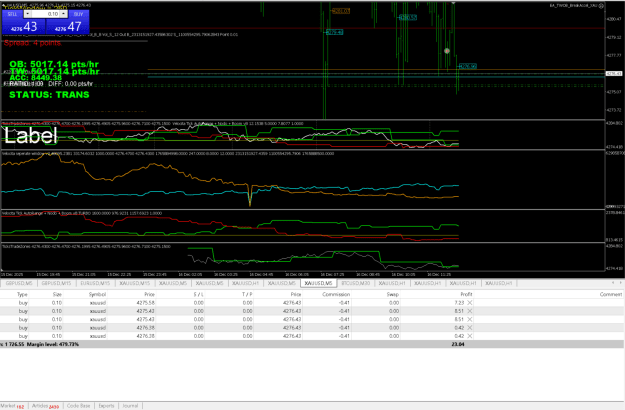The height and width of the screenshot is (410, 625).
Task: Open the Market tab in the terminal
Action: (x=12, y=406)
